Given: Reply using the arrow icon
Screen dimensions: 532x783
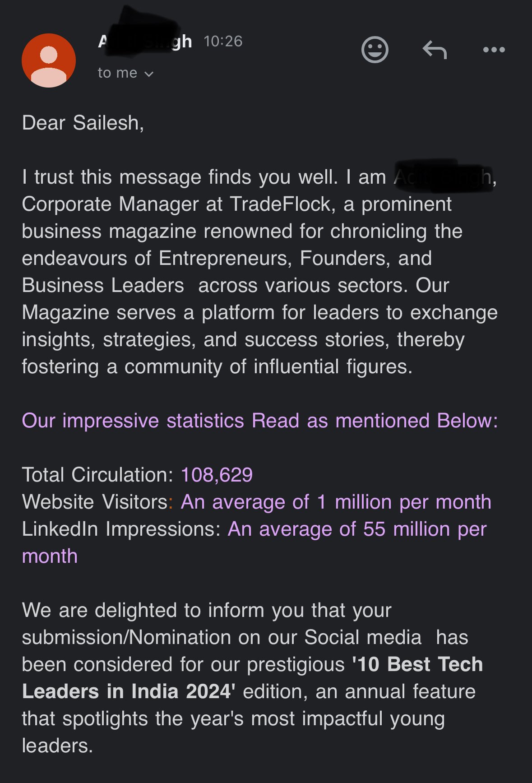Looking at the screenshot, I should coord(435,50).
